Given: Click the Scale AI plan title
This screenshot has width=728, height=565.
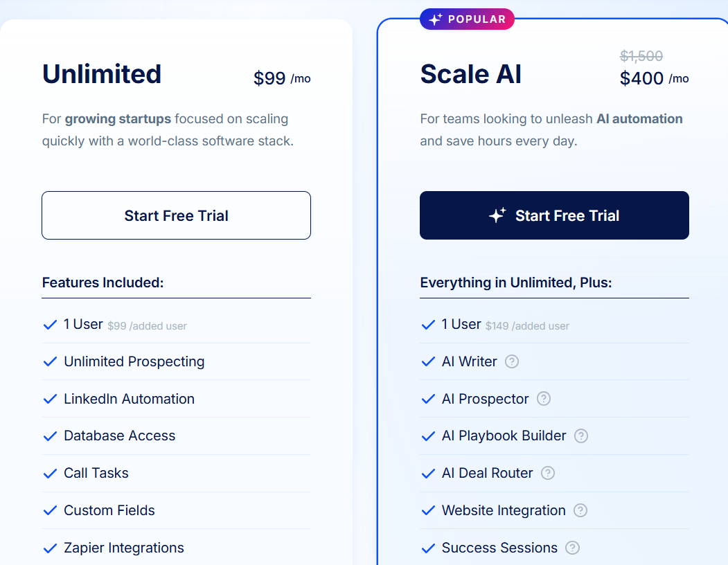Looking at the screenshot, I should [x=470, y=74].
